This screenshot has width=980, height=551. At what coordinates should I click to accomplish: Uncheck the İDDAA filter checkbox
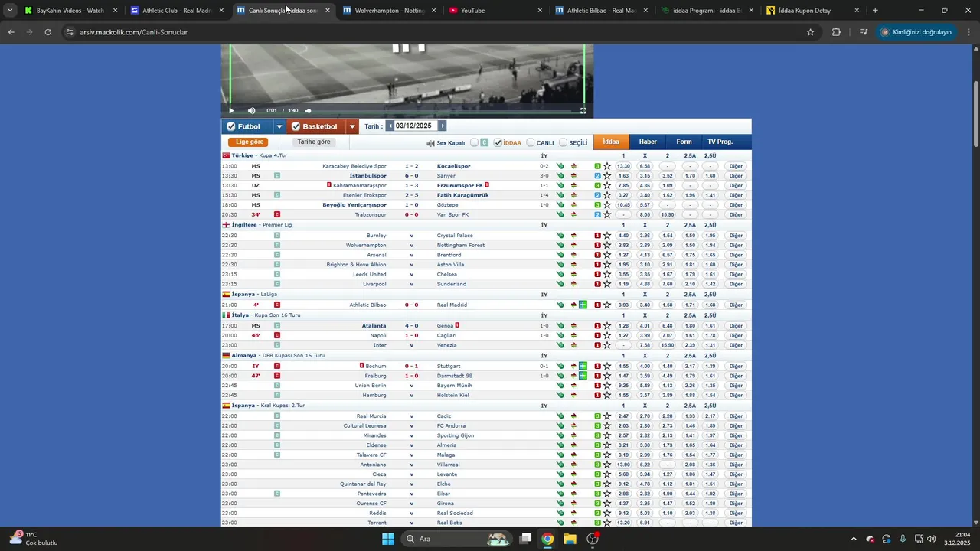point(498,142)
